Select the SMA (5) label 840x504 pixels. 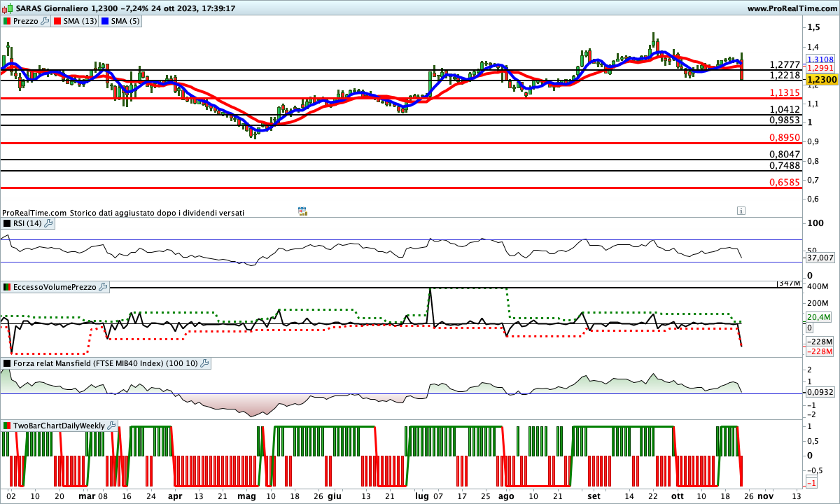tap(125, 22)
